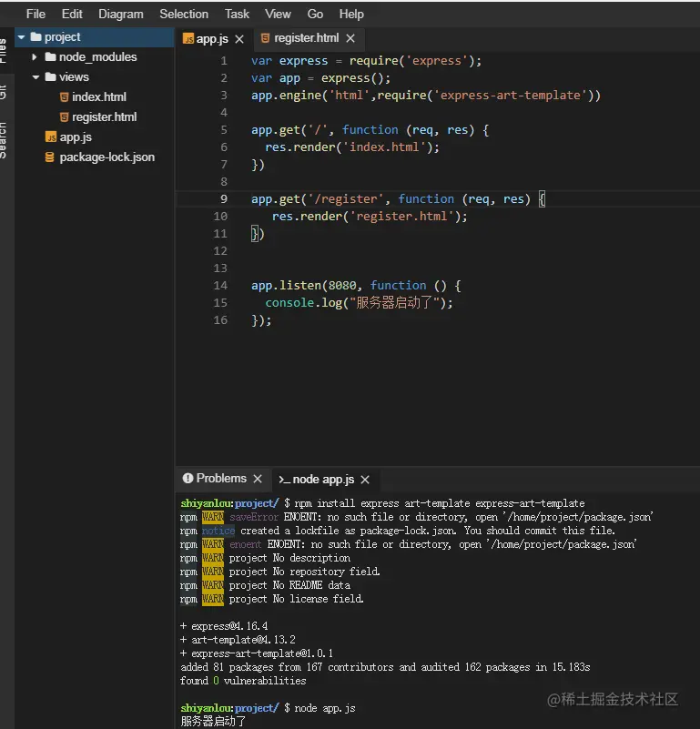700x729 pixels.
Task: Select the views folder name
Action: point(74,76)
